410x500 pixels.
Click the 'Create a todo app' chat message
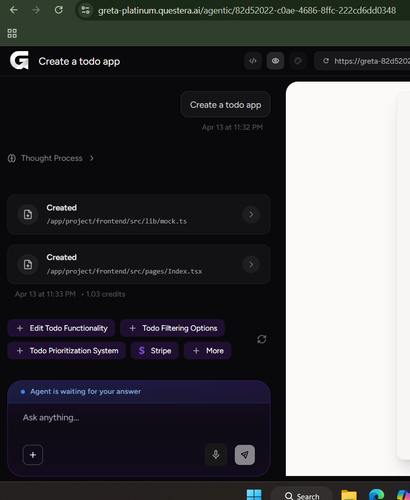coord(225,105)
